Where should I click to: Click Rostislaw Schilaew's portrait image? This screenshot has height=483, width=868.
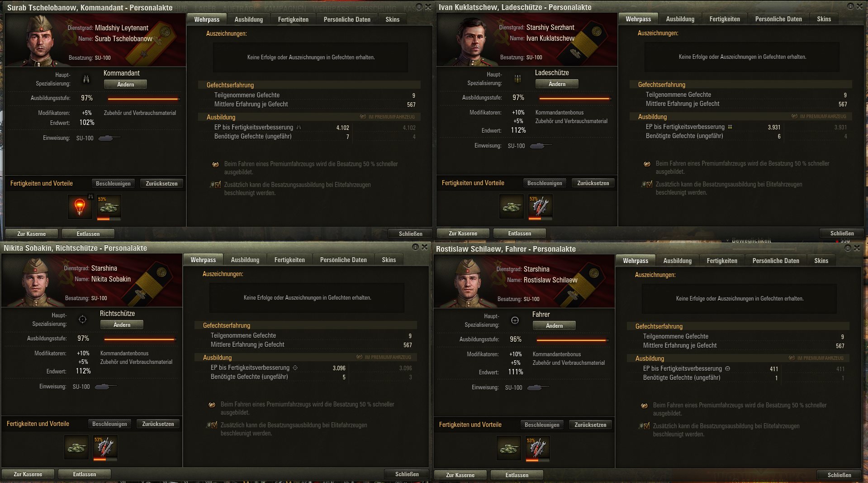point(469,283)
